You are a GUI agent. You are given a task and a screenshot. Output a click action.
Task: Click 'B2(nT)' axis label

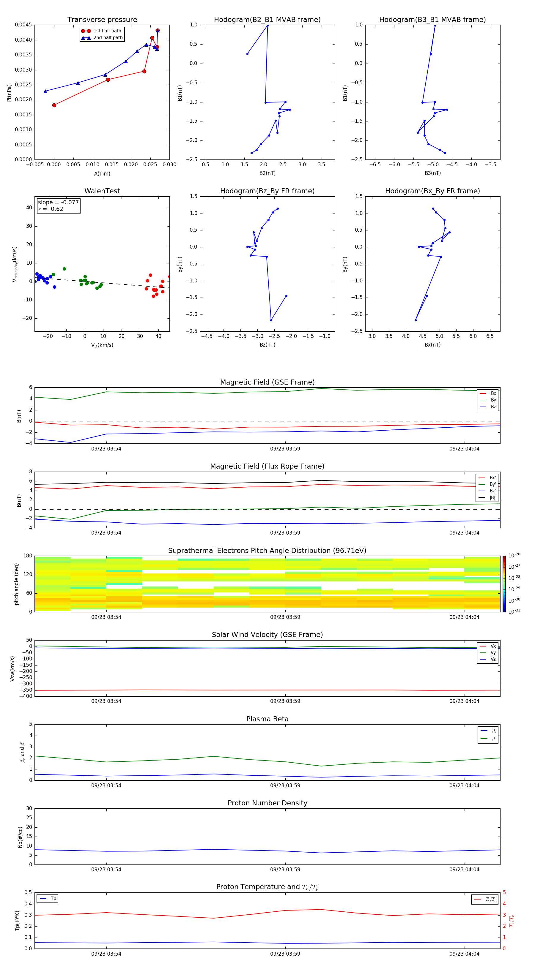click(x=267, y=173)
